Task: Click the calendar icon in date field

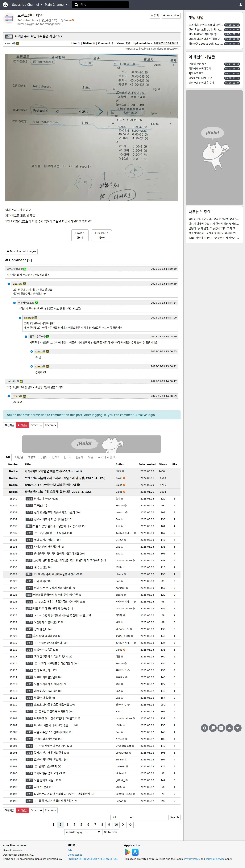Action: [99, 832]
